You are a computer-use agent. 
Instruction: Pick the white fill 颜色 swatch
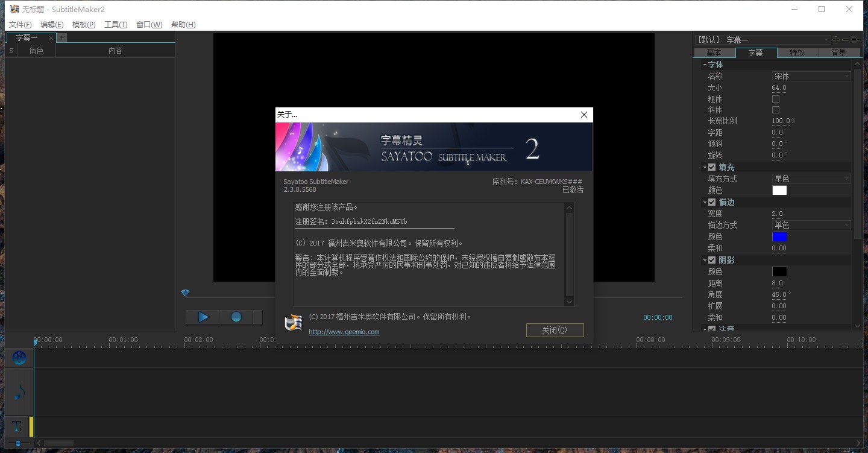coord(779,190)
